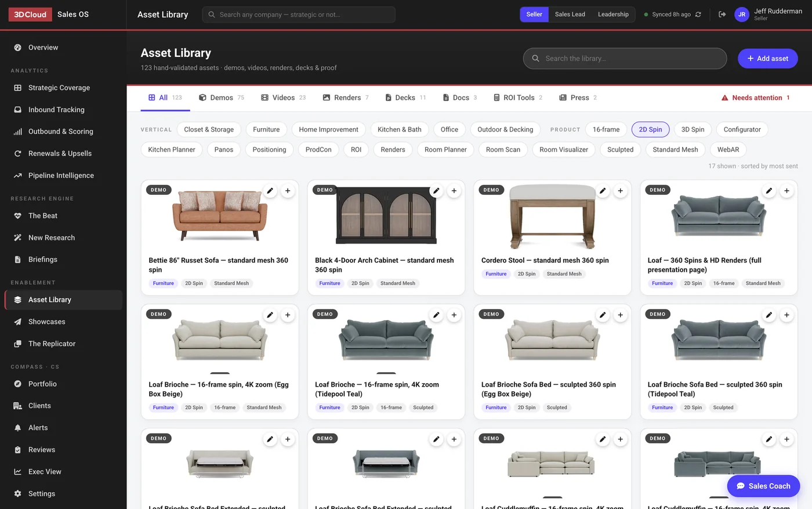Click the logout icon in the header
Screen dimensions: 812x509
pyautogui.click(x=722, y=14)
